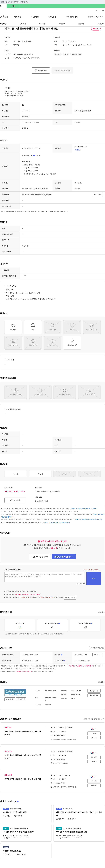Jump to the 기업정보 section tab
The width and height of the screenshot is (105, 868).
101,24
